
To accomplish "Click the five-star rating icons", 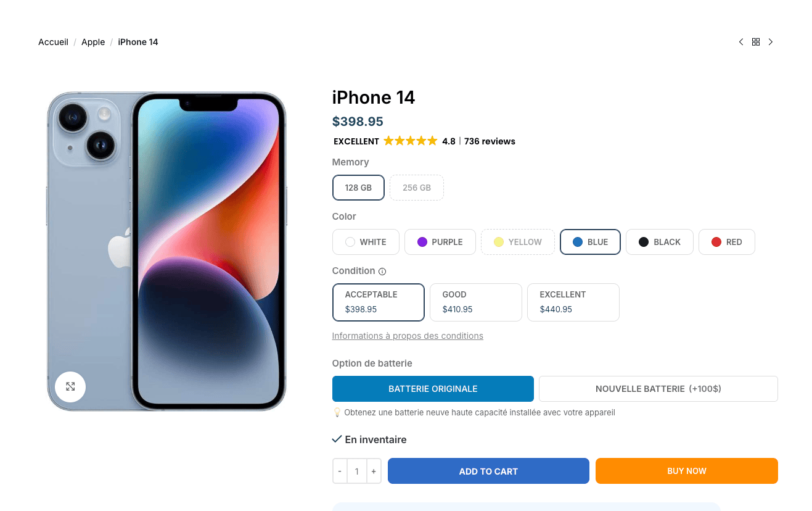I will [410, 141].
